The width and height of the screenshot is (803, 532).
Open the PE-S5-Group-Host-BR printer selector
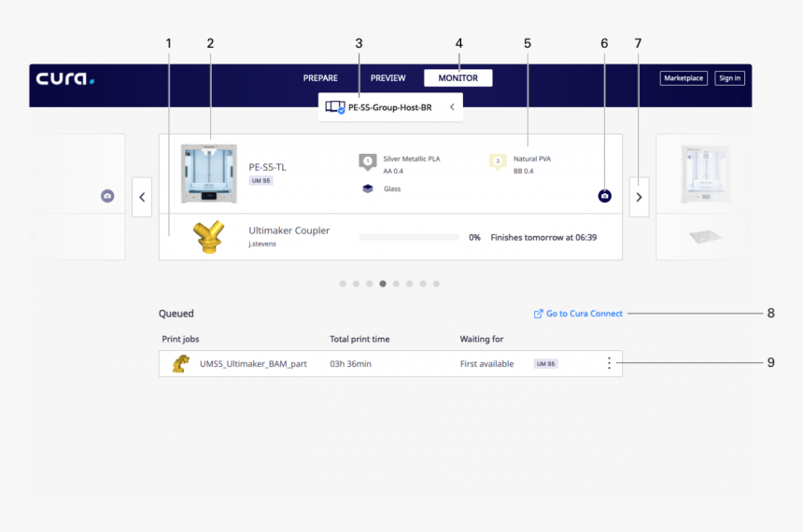[x=390, y=107]
